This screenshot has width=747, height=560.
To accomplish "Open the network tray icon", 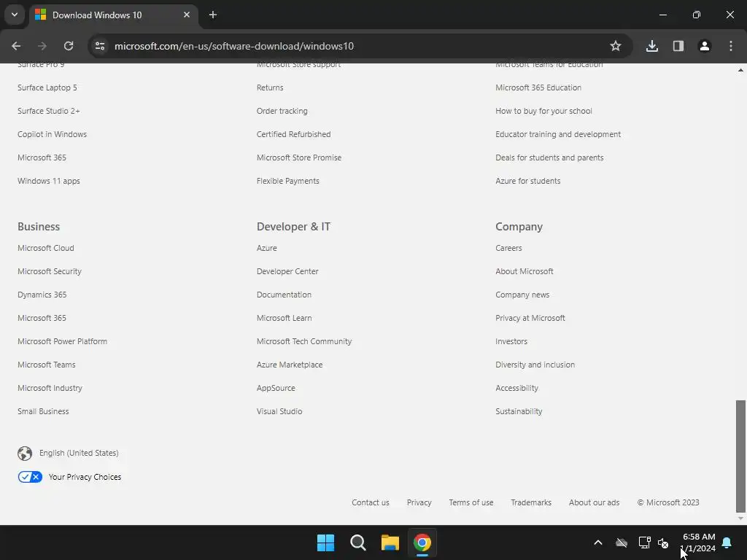I will [x=644, y=542].
